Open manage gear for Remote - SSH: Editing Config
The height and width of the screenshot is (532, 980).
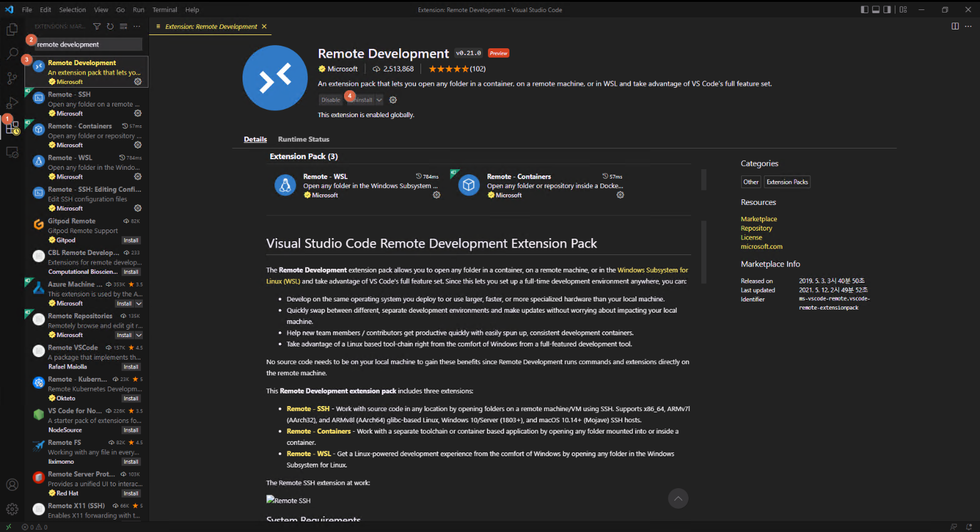(x=138, y=208)
